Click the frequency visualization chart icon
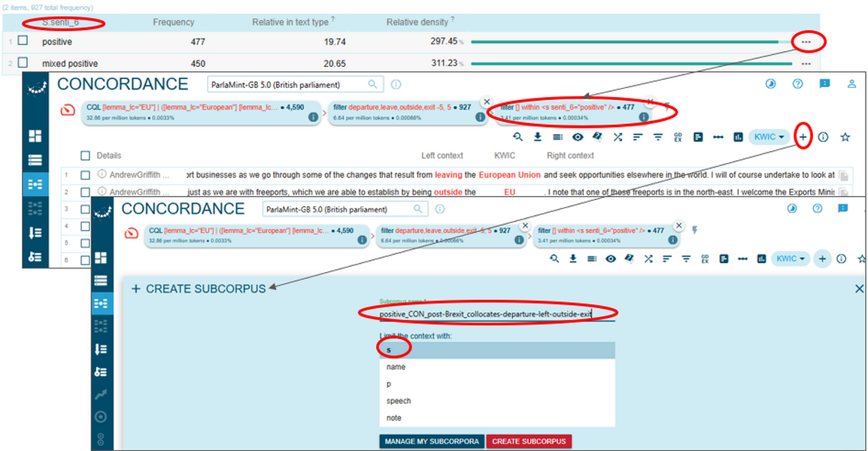 tap(739, 136)
